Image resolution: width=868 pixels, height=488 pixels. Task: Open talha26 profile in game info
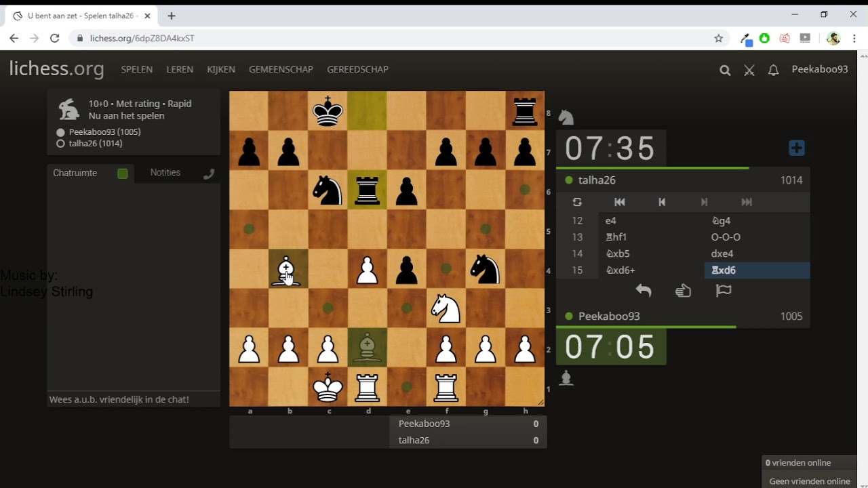click(x=96, y=144)
